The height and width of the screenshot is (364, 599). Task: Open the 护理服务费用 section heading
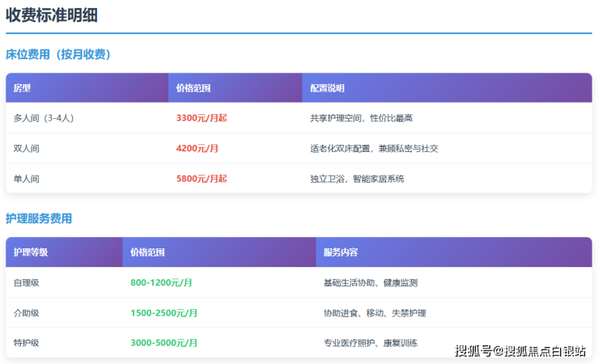click(39, 218)
